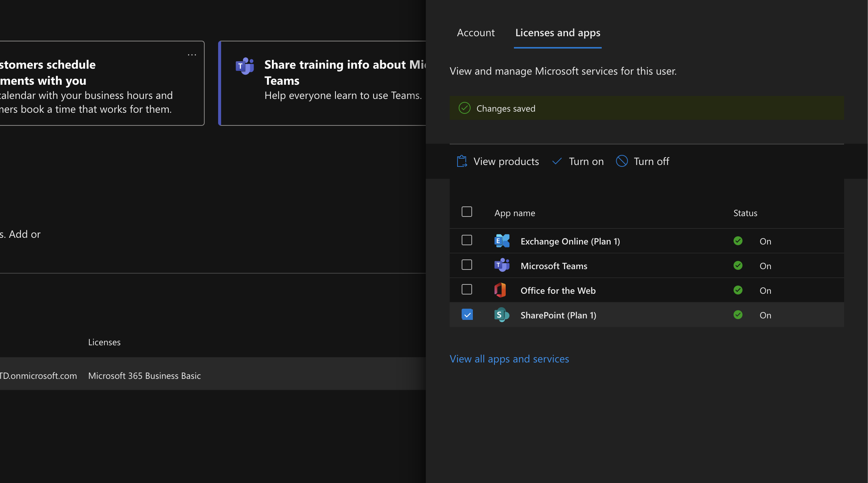Click the Office for the Web icon

pyautogui.click(x=500, y=290)
